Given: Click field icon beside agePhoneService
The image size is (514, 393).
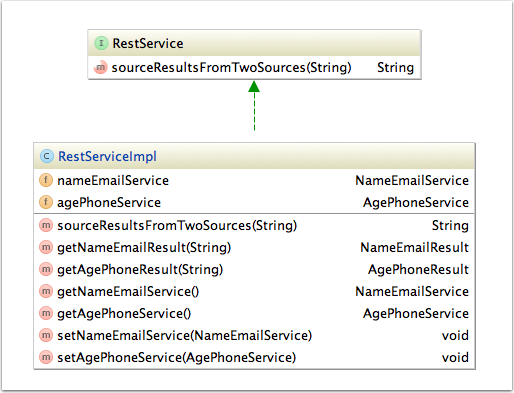Looking at the screenshot, I should coord(46,202).
